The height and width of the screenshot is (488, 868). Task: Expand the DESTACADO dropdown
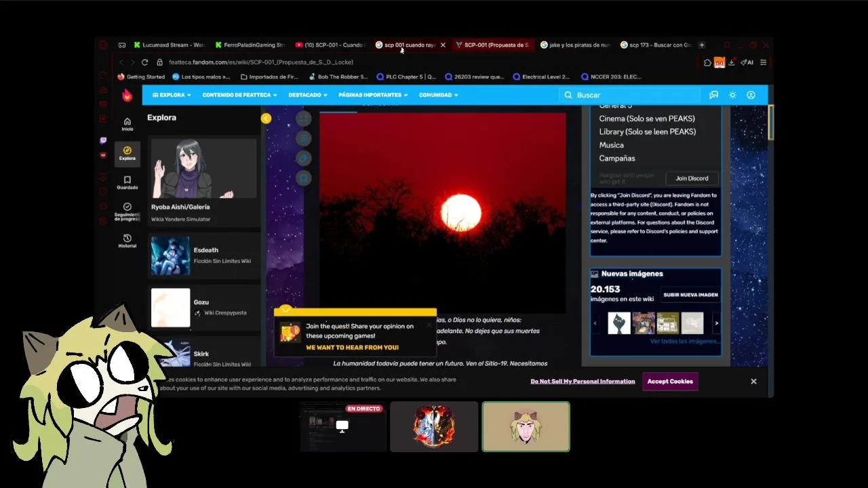click(308, 95)
